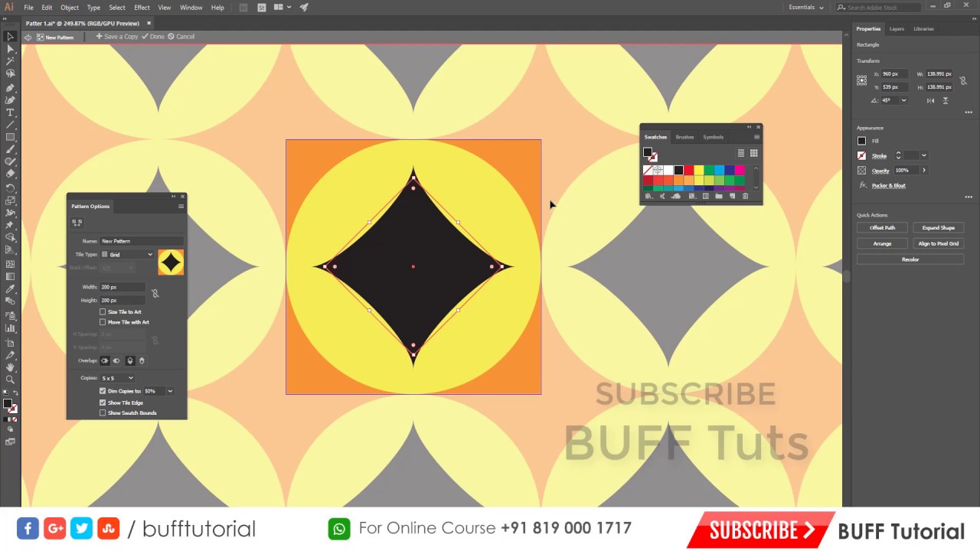
Task: Switch to the Symbols tab
Action: 713,137
